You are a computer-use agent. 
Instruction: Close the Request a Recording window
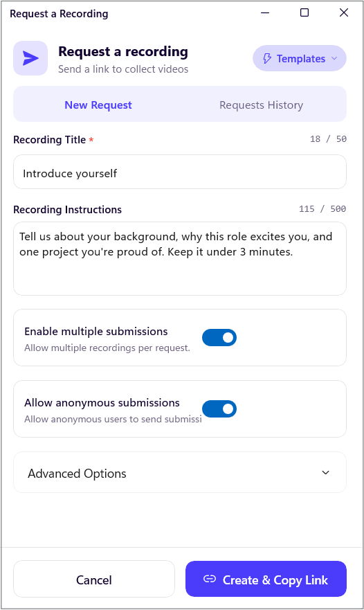pyautogui.click(x=344, y=13)
